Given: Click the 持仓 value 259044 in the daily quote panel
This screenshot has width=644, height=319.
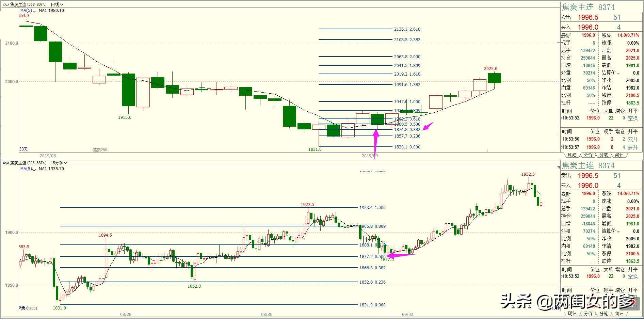Looking at the screenshot, I should click(588, 58).
